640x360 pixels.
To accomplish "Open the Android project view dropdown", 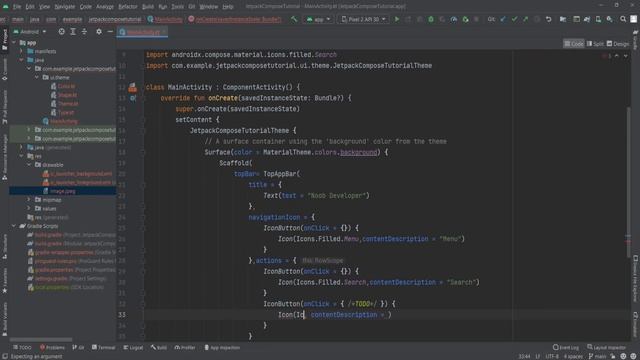I will 30,31.
